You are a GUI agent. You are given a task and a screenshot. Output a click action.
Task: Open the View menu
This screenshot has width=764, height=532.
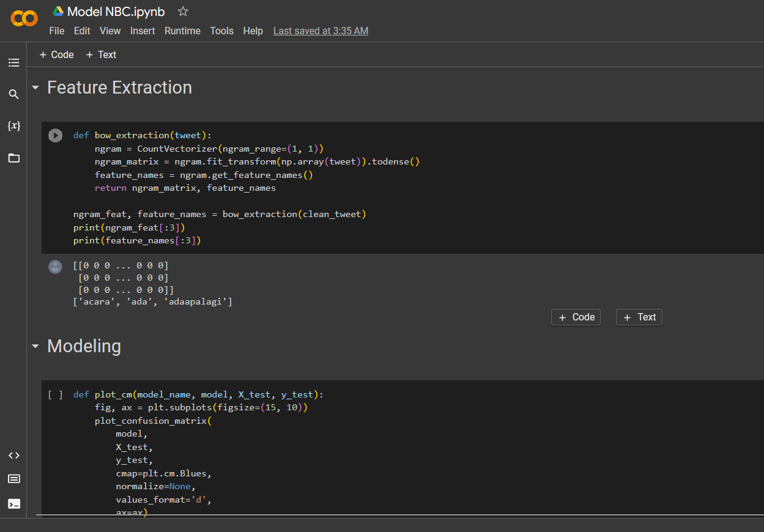[110, 31]
